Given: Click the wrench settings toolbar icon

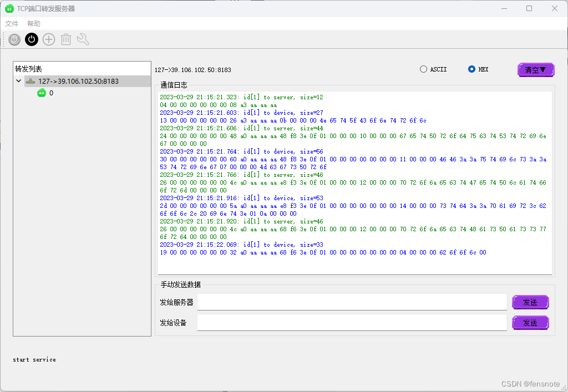Looking at the screenshot, I should (x=83, y=39).
